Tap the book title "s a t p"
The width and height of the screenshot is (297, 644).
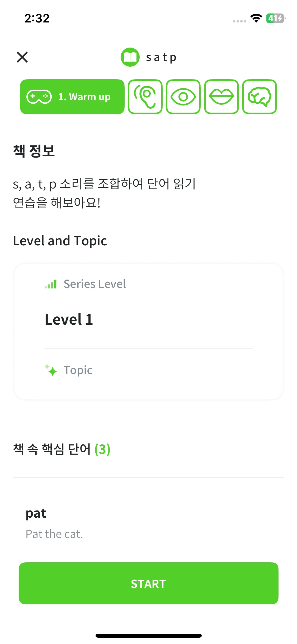pyautogui.click(x=161, y=57)
